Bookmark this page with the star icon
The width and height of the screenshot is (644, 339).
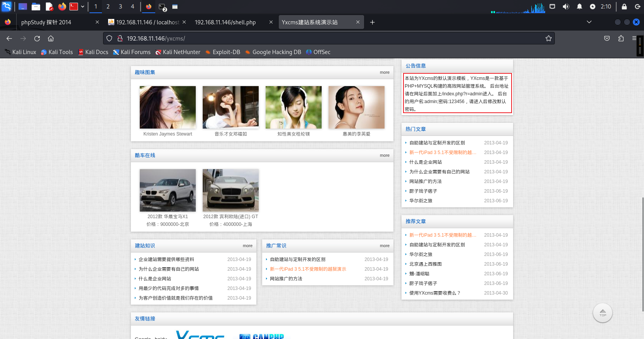pyautogui.click(x=548, y=38)
